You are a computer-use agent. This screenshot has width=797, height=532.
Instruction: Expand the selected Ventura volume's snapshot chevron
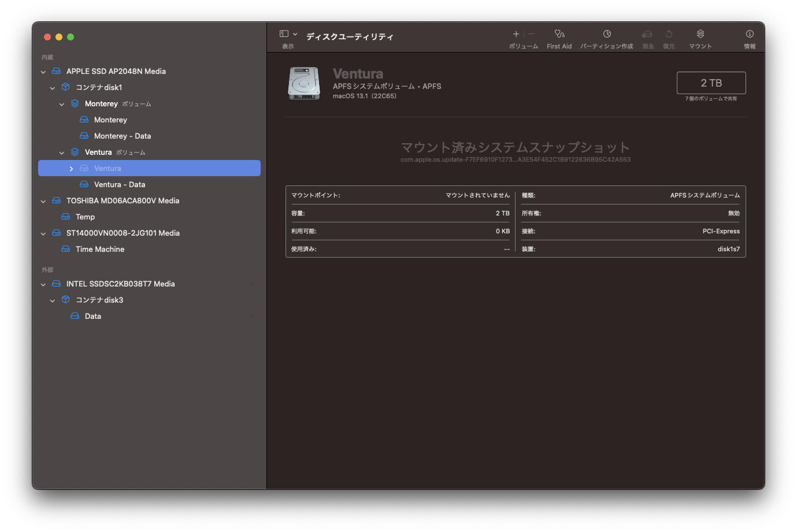[71, 169]
